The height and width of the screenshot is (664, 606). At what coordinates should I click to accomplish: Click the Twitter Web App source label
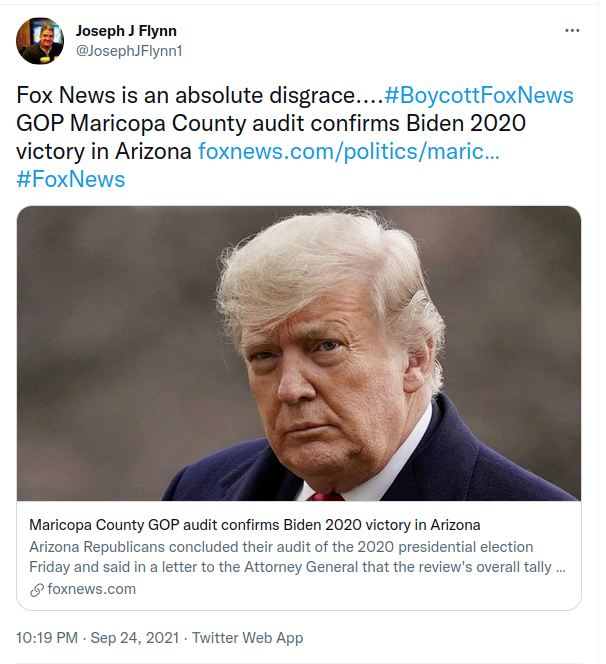coord(248,637)
